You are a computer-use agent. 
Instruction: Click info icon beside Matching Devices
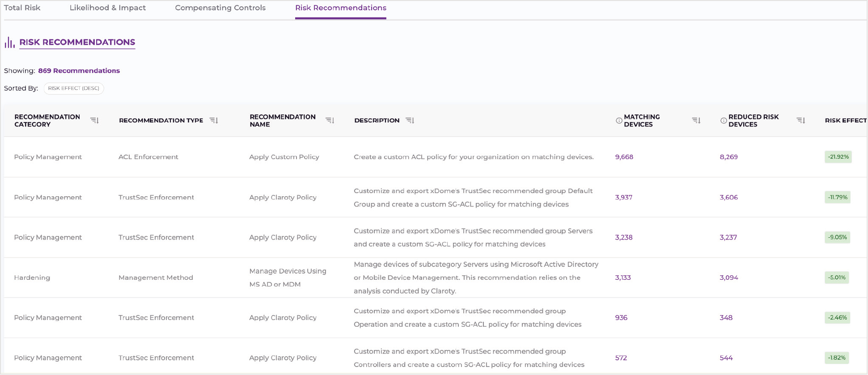click(619, 121)
